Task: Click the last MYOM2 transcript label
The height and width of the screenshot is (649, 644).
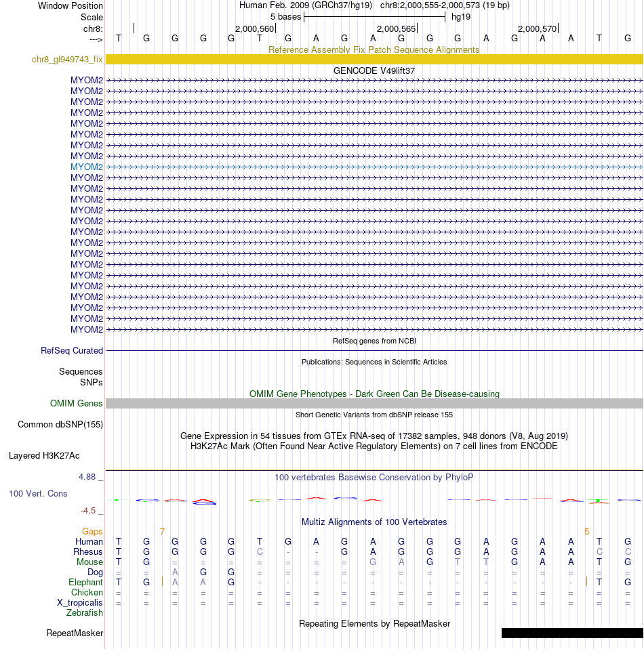Action: 87,329
